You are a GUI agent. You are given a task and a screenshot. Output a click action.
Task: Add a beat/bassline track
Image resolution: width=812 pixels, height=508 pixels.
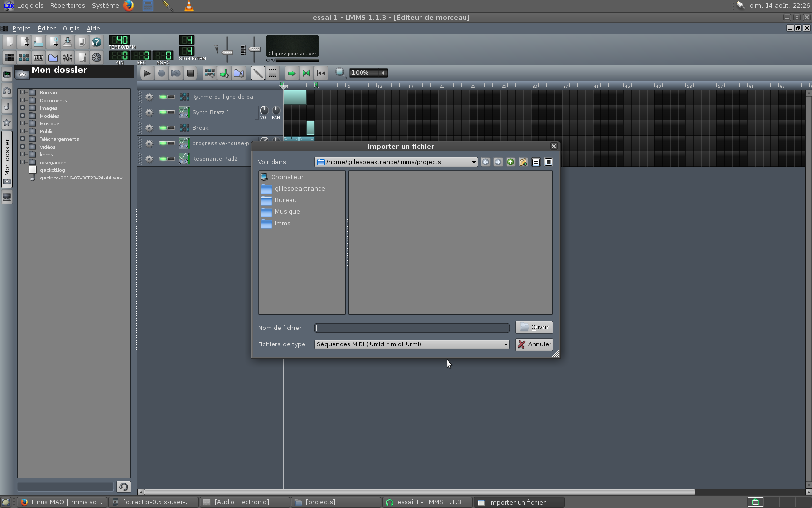coord(210,73)
